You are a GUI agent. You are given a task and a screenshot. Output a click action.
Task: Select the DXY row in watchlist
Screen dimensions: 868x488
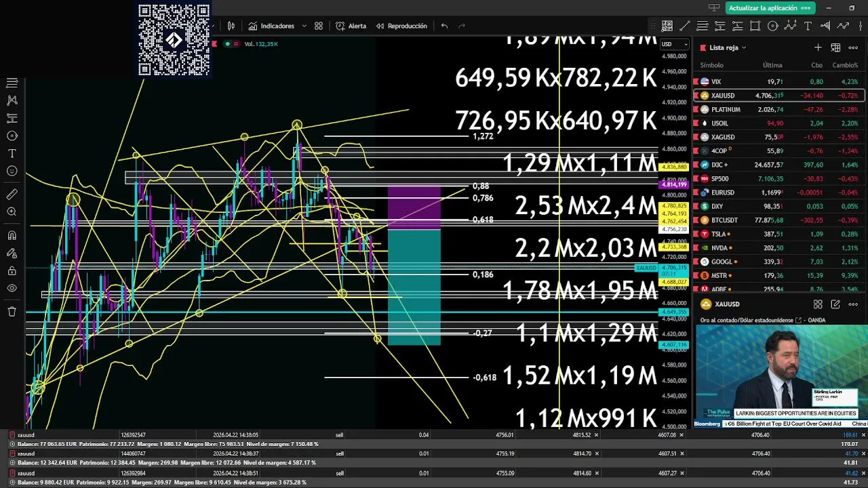click(x=778, y=206)
